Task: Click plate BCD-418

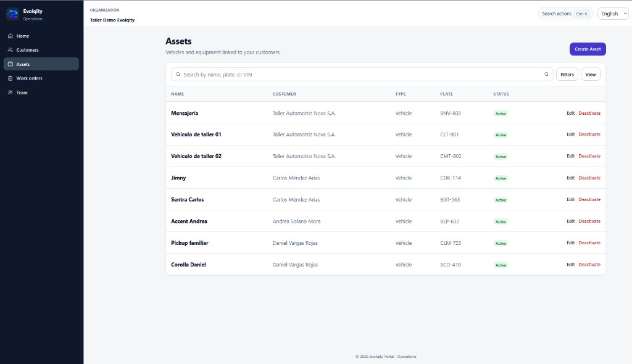Action: click(x=450, y=265)
